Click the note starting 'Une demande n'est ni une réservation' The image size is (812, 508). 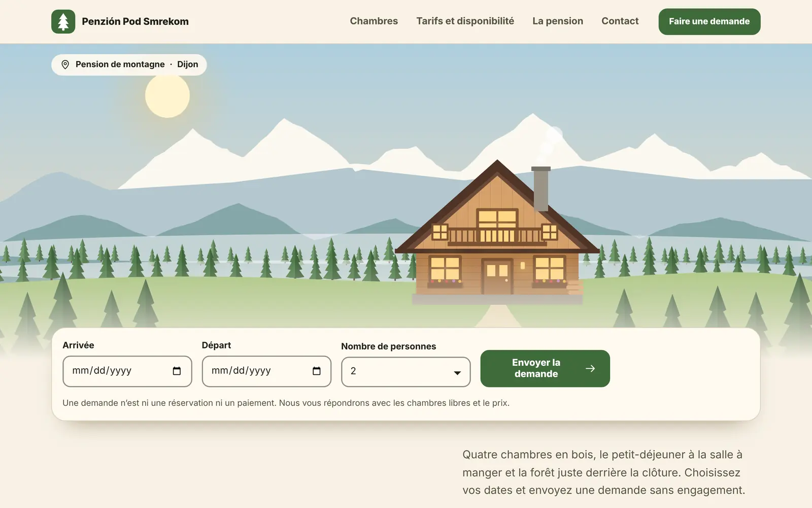point(286,403)
